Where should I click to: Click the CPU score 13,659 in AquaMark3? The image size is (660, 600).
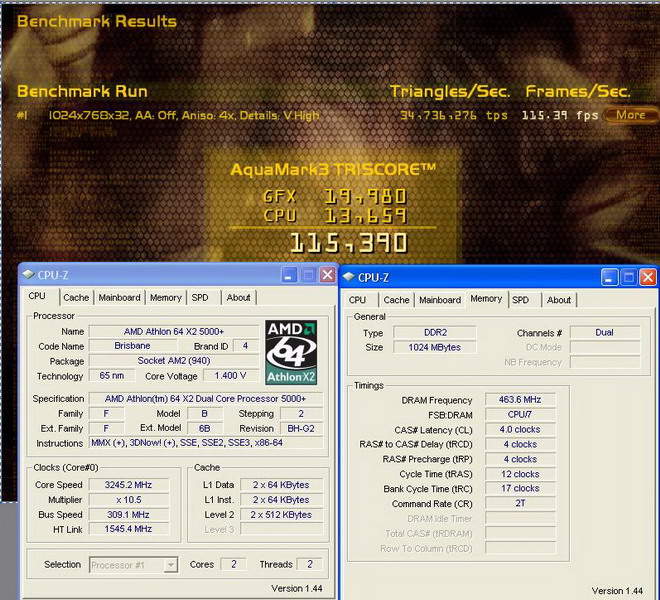pyautogui.click(x=365, y=216)
